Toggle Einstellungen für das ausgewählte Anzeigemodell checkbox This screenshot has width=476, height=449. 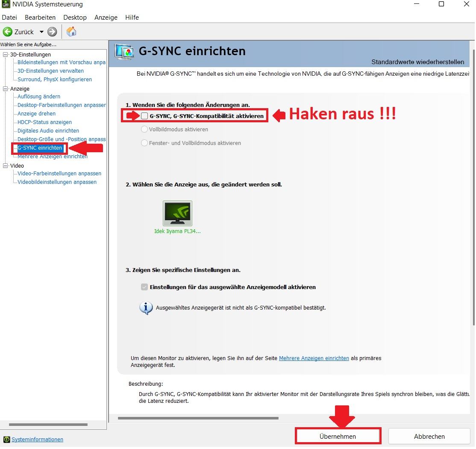pyautogui.click(x=144, y=287)
